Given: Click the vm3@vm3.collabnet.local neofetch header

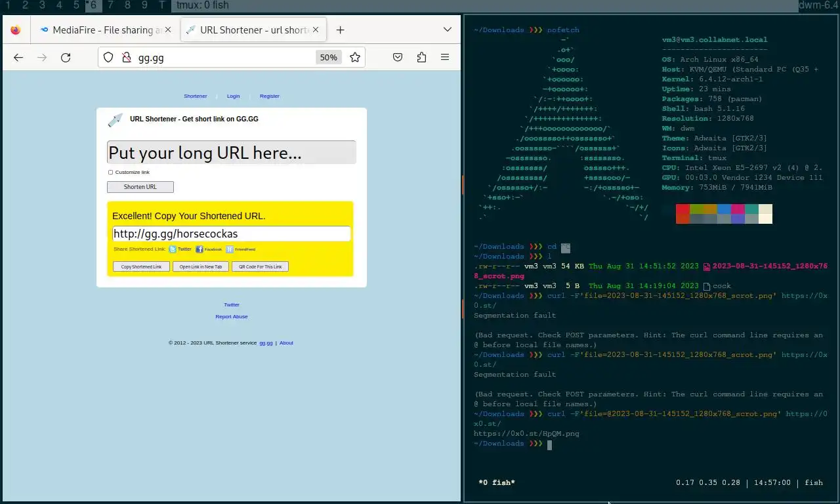Looking at the screenshot, I should [x=715, y=40].
